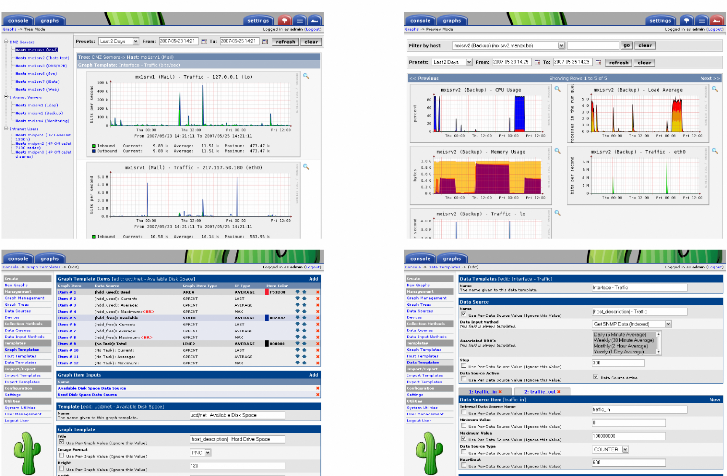
Task: Collapse the DMZ Servers tree node
Action: click(6, 41)
